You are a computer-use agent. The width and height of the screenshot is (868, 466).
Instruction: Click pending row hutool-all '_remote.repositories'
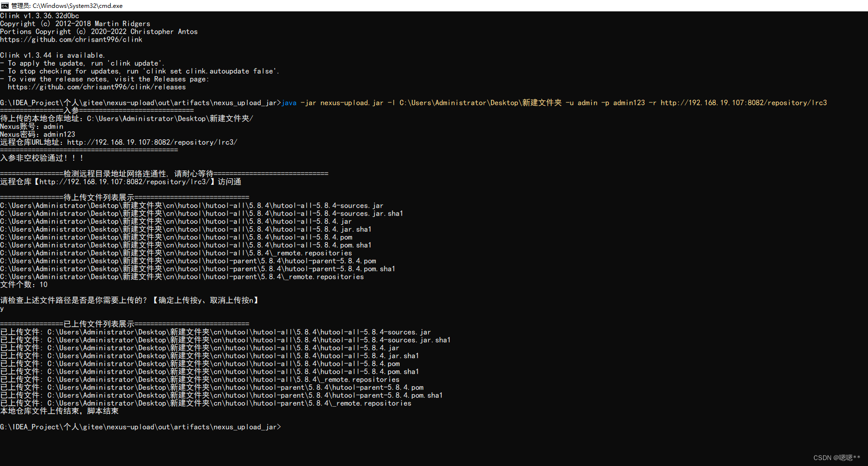click(x=176, y=253)
